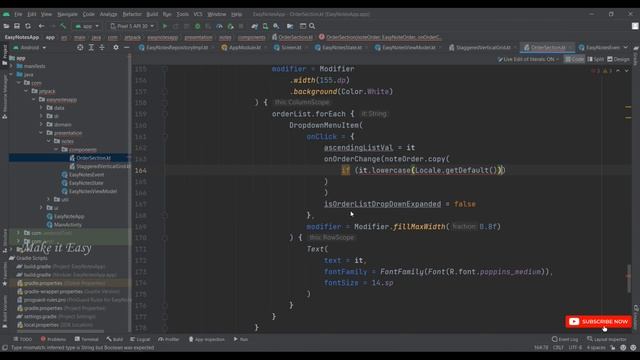Open the App Inspection tool window
The image size is (640, 360).
206,339
